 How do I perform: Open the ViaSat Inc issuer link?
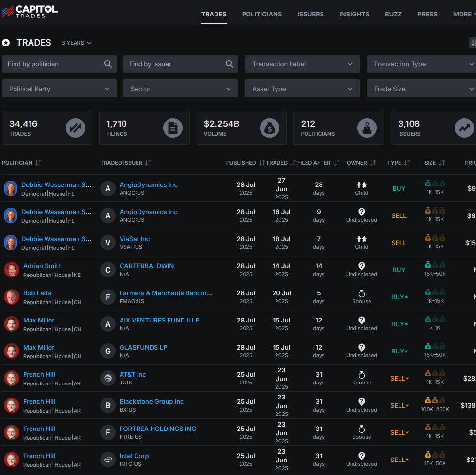[x=135, y=239]
